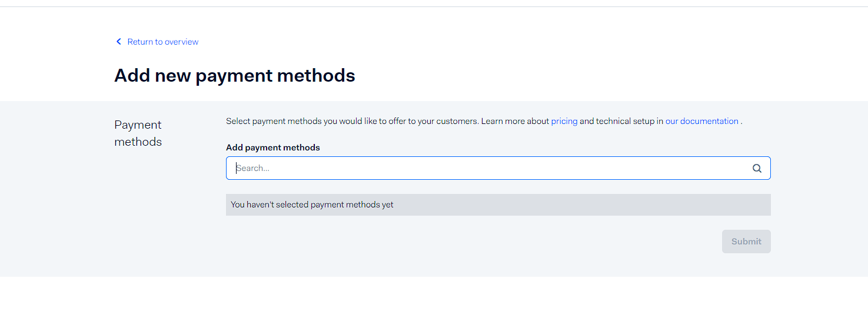Click the magnifying glass search icon

(x=757, y=169)
